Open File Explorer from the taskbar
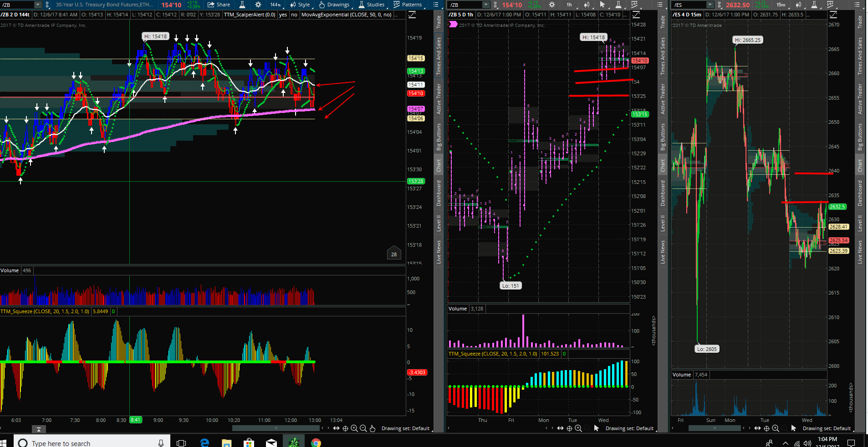868x447 pixels. tap(226, 442)
